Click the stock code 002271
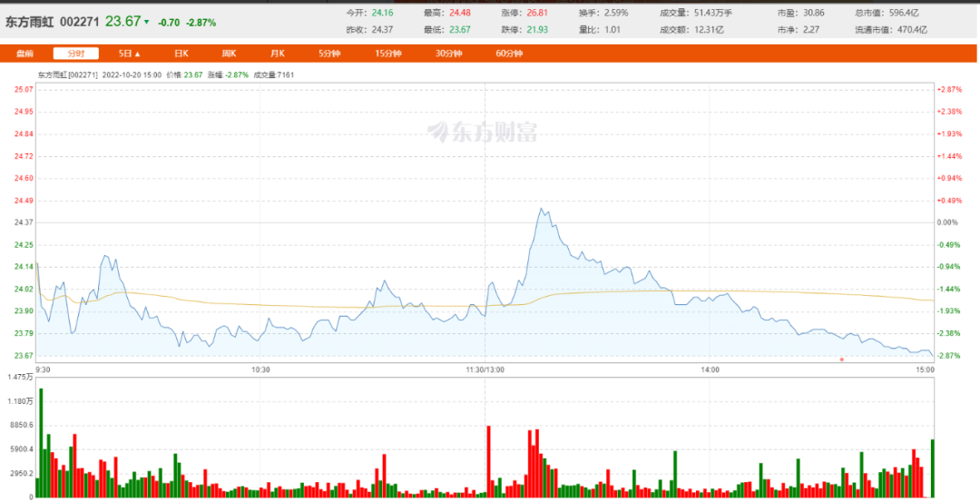Image resolution: width=980 pixels, height=502 pixels. 79,22
